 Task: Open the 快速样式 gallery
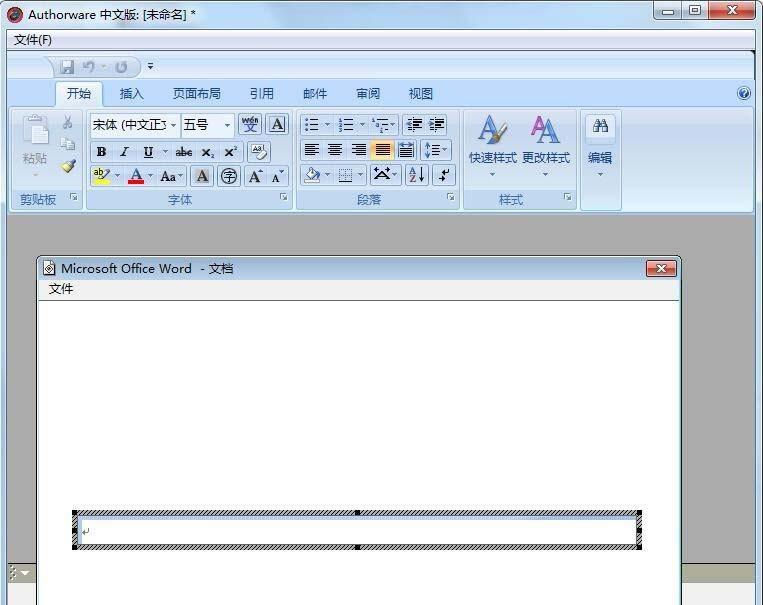pyautogui.click(x=492, y=146)
